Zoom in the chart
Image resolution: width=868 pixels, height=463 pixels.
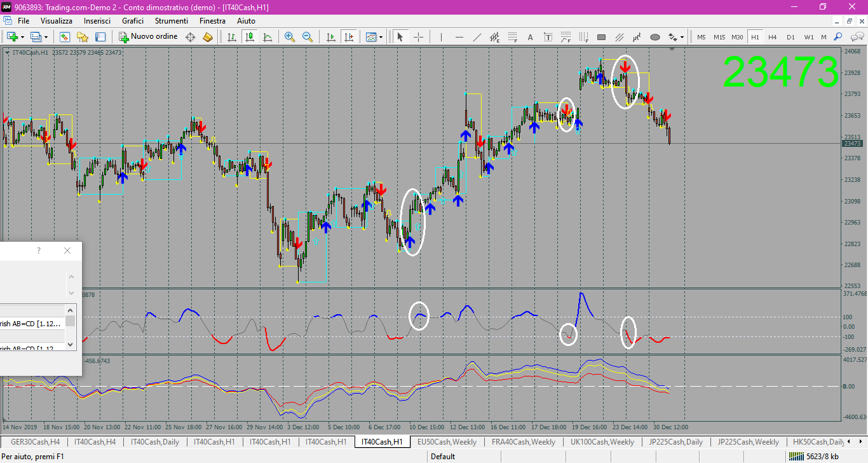[x=290, y=37]
